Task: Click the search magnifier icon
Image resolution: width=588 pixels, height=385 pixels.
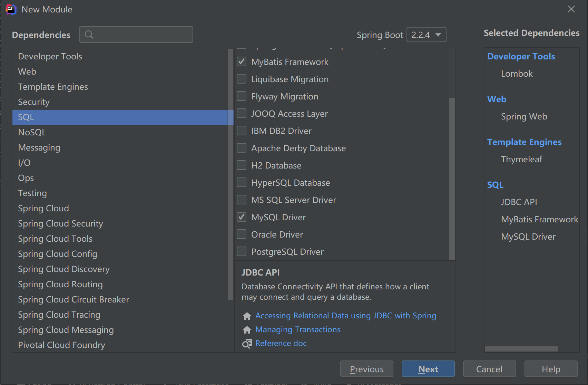Action: [89, 35]
